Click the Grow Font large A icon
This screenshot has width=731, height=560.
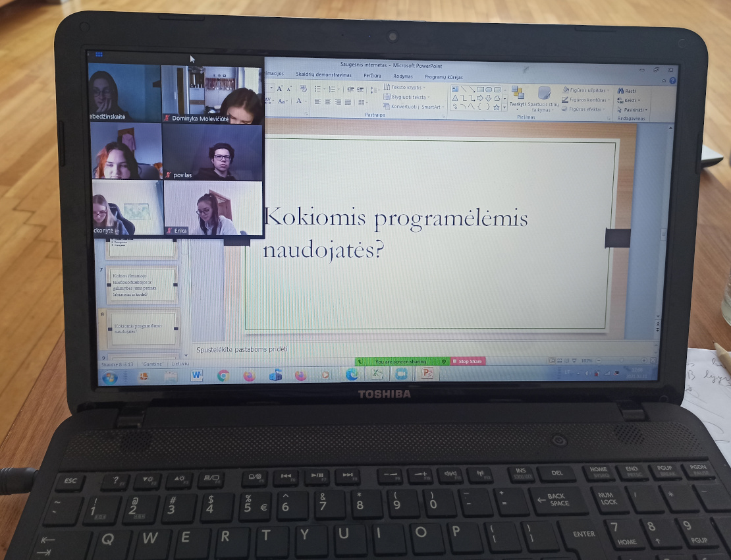click(279, 88)
